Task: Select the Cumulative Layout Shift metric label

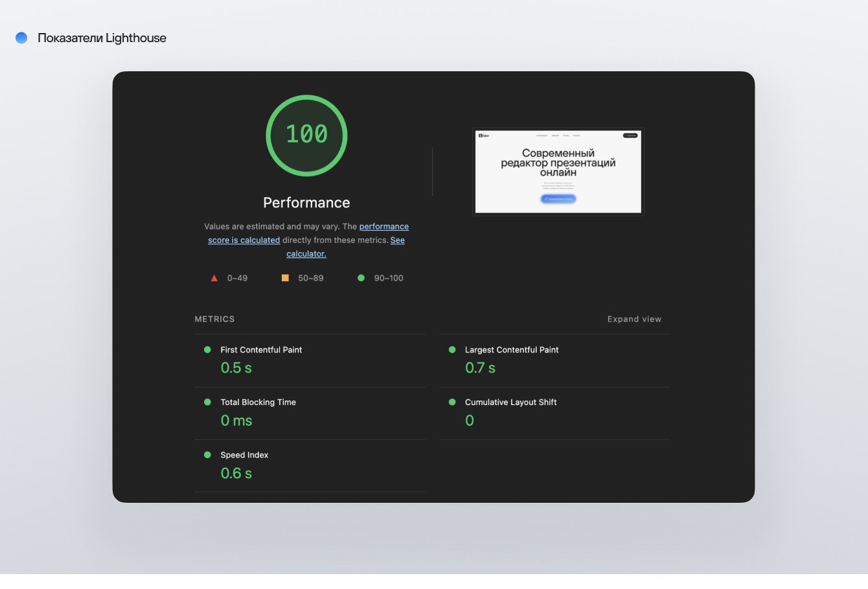Action: [x=510, y=402]
